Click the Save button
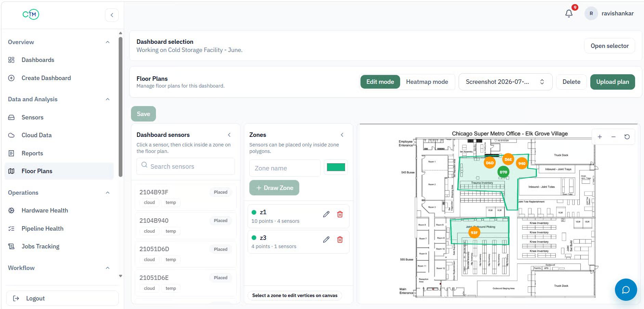Screen dimensions: 644x309 tap(143, 114)
